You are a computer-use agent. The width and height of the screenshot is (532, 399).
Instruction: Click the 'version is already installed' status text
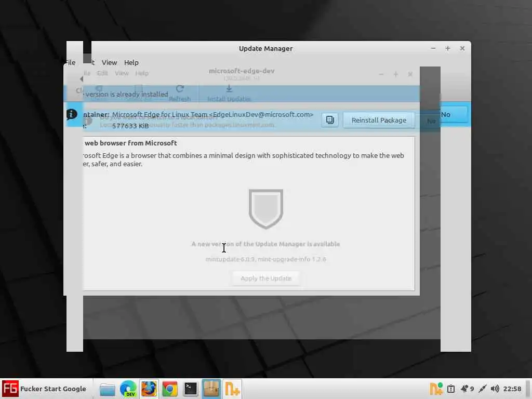click(x=127, y=94)
